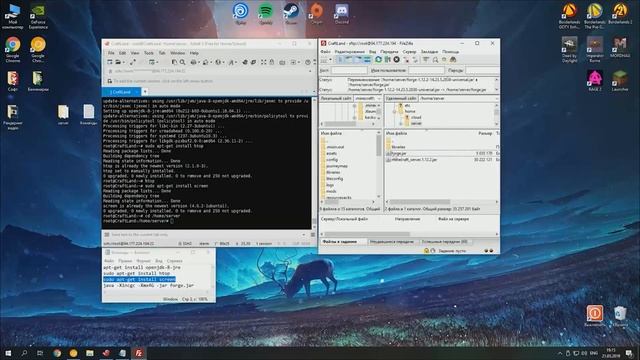Screen dimensions: 640x360
Task: Click the FileZilla username input field
Action: point(426,71)
